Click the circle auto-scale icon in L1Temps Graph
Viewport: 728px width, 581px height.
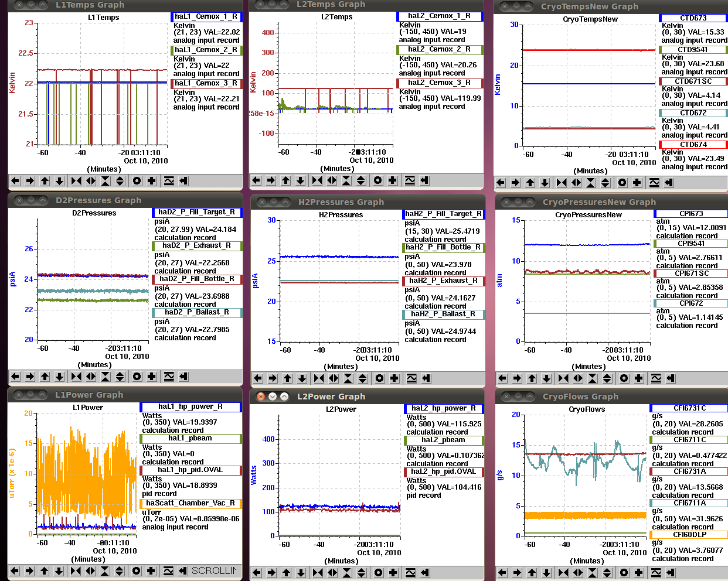(x=137, y=181)
